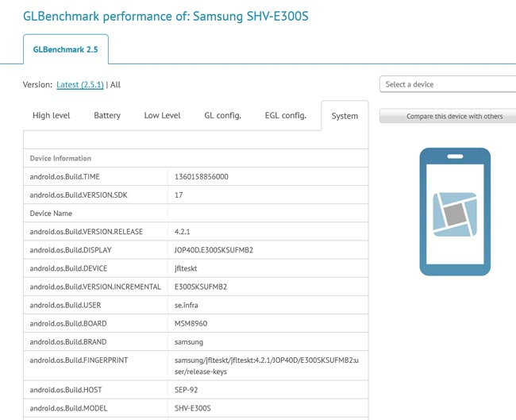Switch to the High level tab
The height and width of the screenshot is (420, 516).
pos(52,116)
